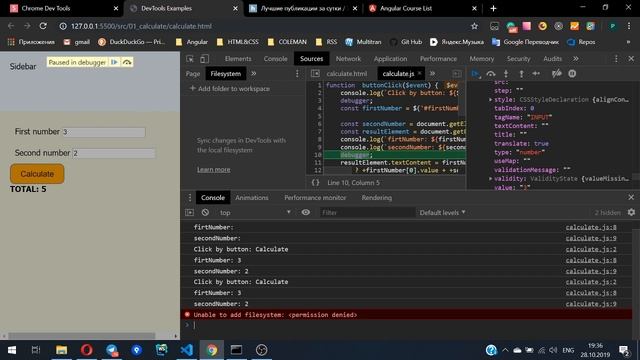Screen dimensions: 640x360
Task: Open the Elements panel tab
Action: coord(238,59)
